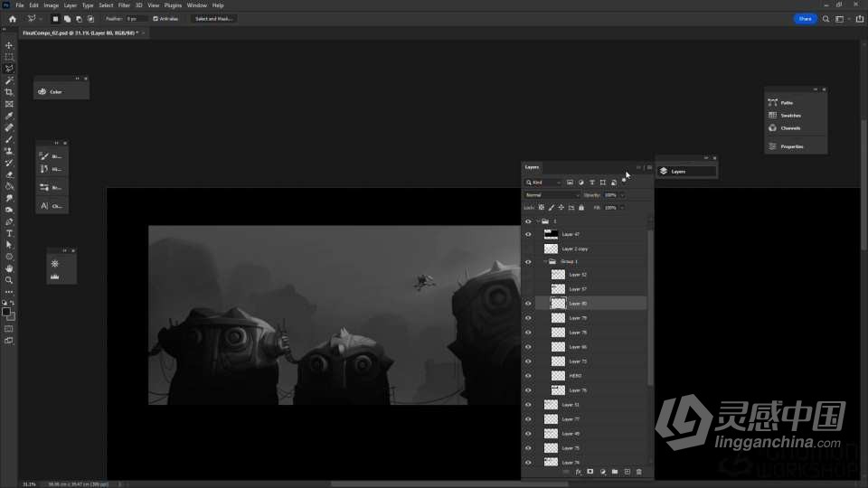Image resolution: width=868 pixels, height=488 pixels.
Task: Toggle visibility of Layer 77
Action: pyautogui.click(x=528, y=418)
